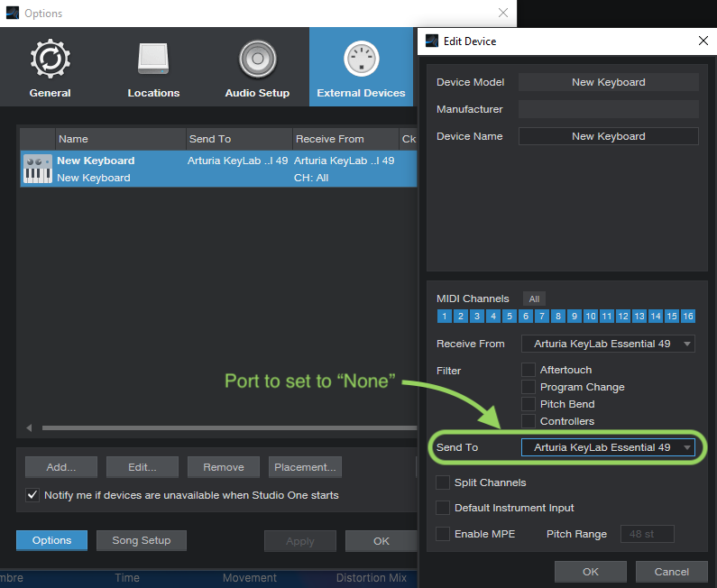Click the Manufacturer input field

609,109
